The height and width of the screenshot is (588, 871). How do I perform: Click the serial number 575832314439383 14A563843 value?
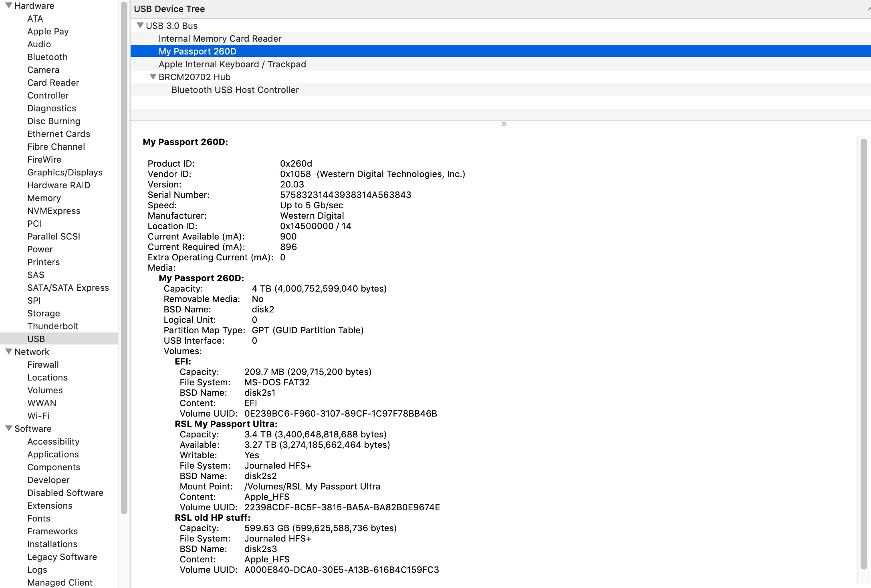coord(345,195)
